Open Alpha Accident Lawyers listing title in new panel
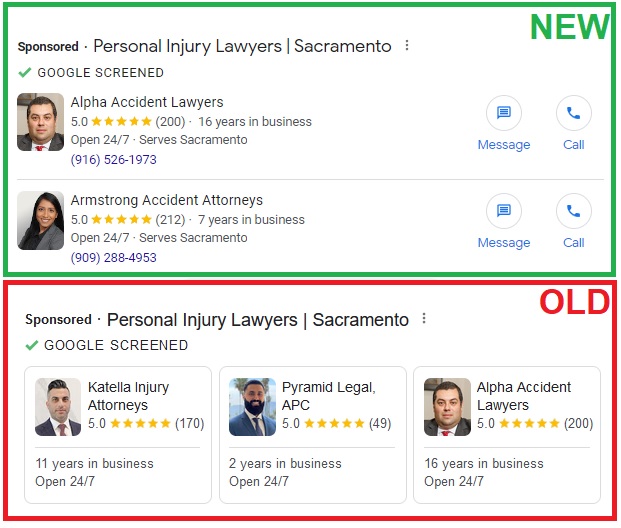The width and height of the screenshot is (621, 528). pos(147,102)
